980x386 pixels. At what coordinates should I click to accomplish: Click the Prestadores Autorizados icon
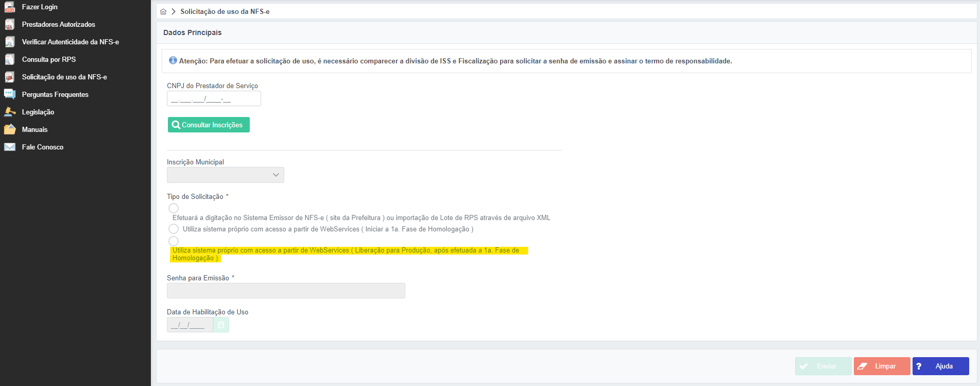click(x=10, y=25)
